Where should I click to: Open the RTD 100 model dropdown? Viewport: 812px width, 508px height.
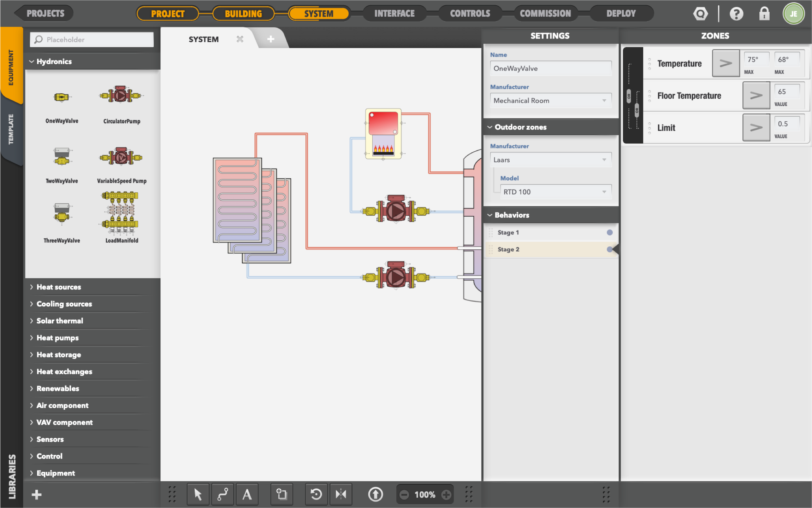click(x=555, y=192)
